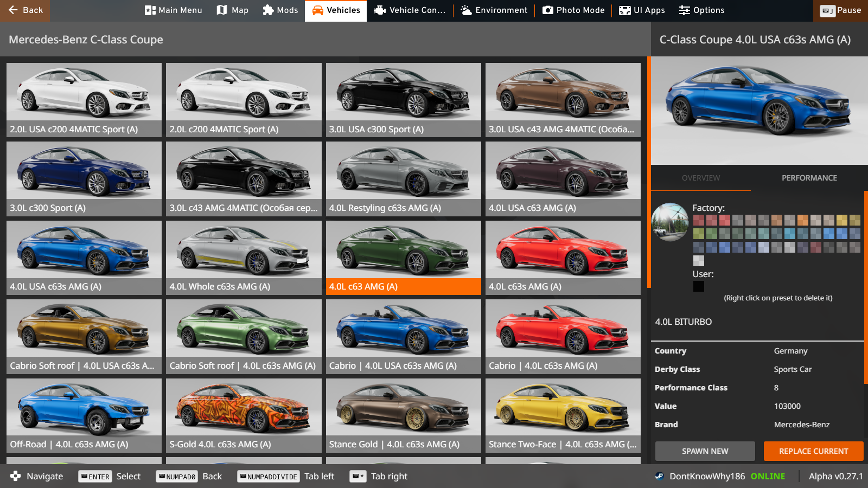Click the Navigate d-pad icon
Viewport: 868px width, 488px height.
click(16, 476)
